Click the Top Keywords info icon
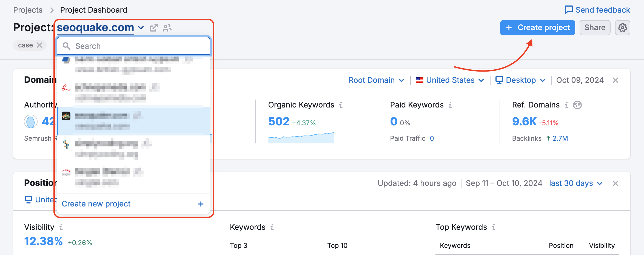Viewport: 644px width, 255px height. 494,227
